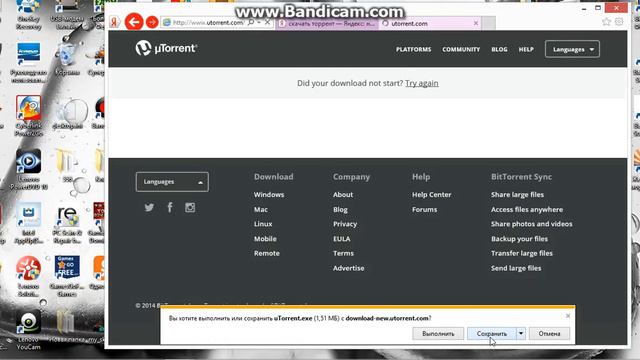Click the forward arrow browser button
Image resolution: width=640 pixels, height=360 pixels.
(152, 22)
